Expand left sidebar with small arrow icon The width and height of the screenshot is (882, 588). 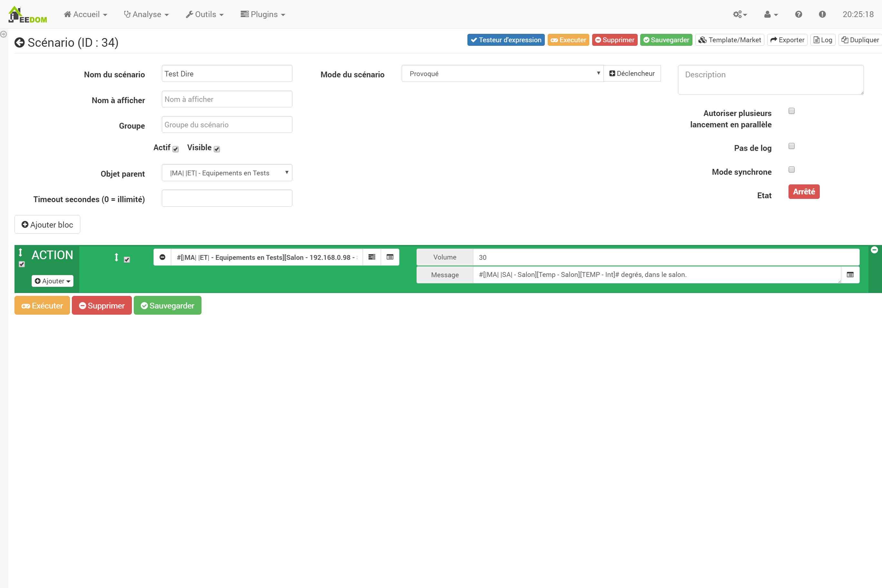coord(3,34)
